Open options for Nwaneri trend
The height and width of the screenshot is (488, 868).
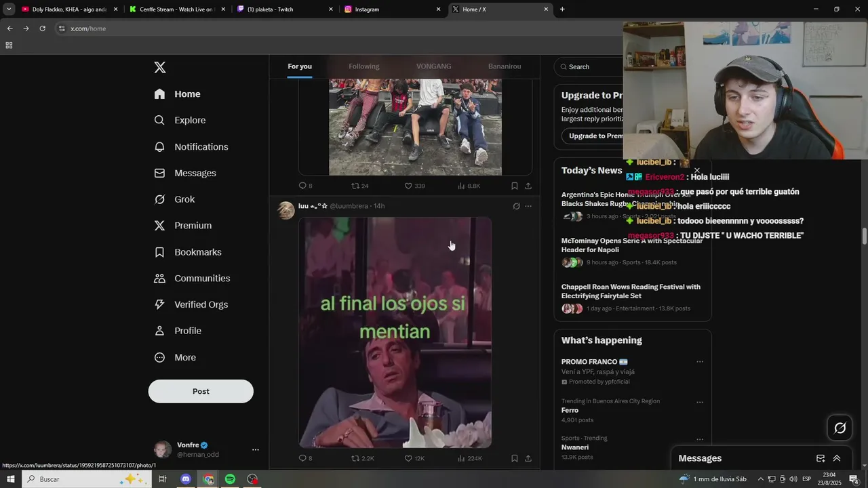click(700, 439)
